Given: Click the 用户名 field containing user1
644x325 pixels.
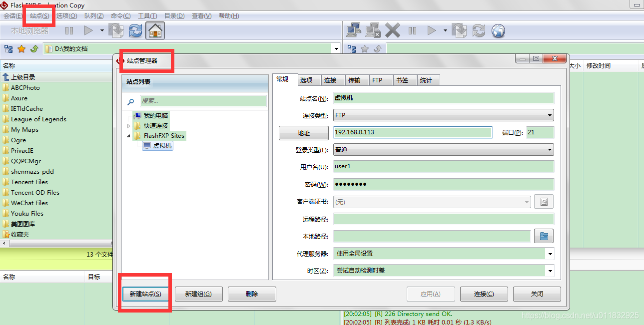Looking at the screenshot, I should click(444, 166).
